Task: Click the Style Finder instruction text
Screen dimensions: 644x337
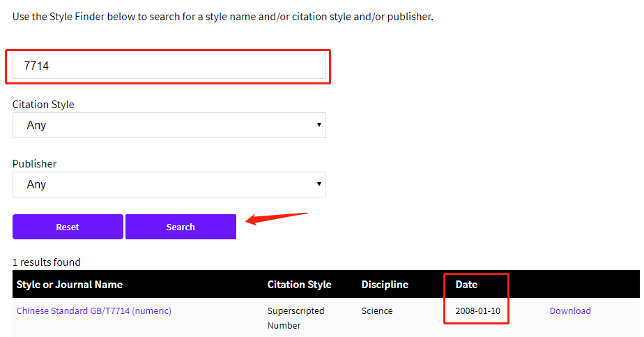Action: coord(223,16)
